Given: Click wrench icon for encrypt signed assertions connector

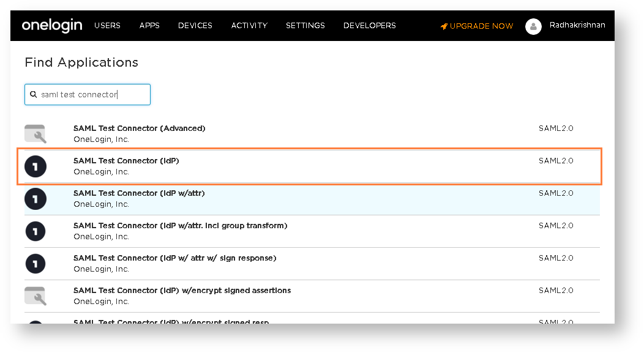Looking at the screenshot, I should 36,295.
